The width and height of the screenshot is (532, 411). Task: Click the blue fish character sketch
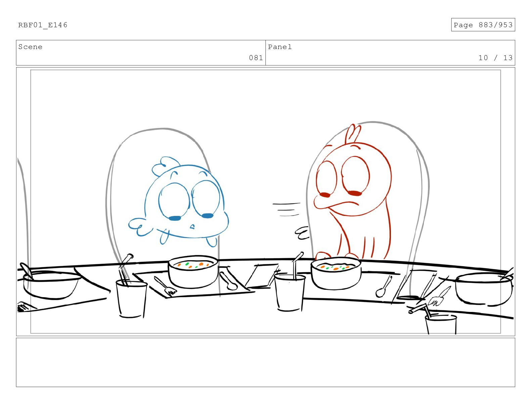(x=179, y=201)
